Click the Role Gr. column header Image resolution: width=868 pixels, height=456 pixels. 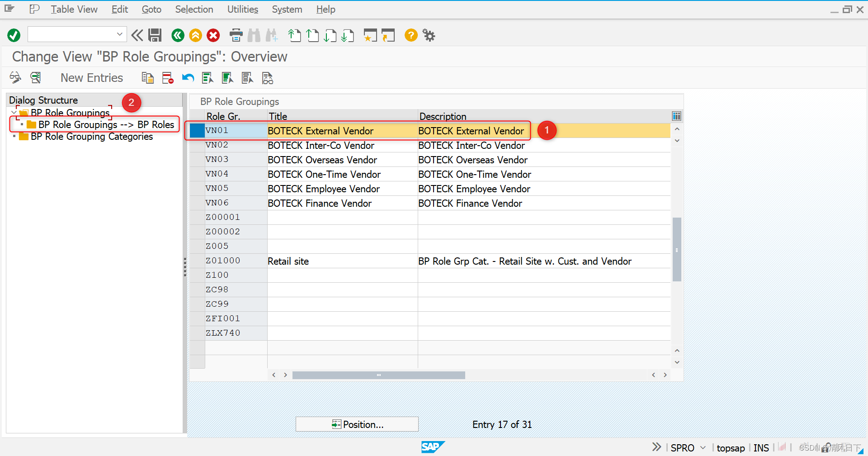pos(236,116)
